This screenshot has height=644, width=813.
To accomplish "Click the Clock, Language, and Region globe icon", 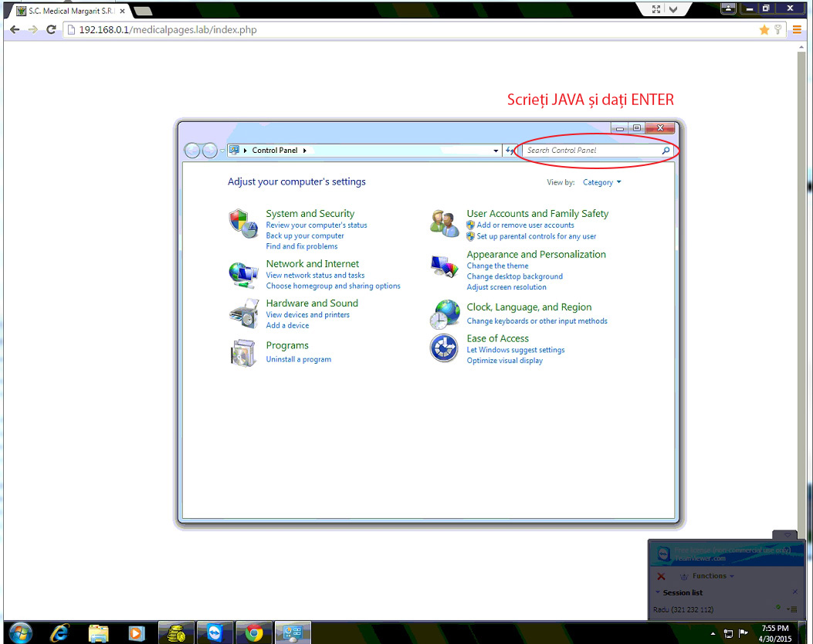I will coord(445,314).
